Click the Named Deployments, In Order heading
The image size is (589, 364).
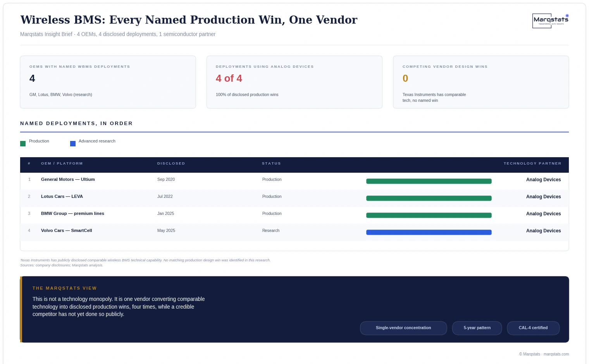click(x=76, y=124)
